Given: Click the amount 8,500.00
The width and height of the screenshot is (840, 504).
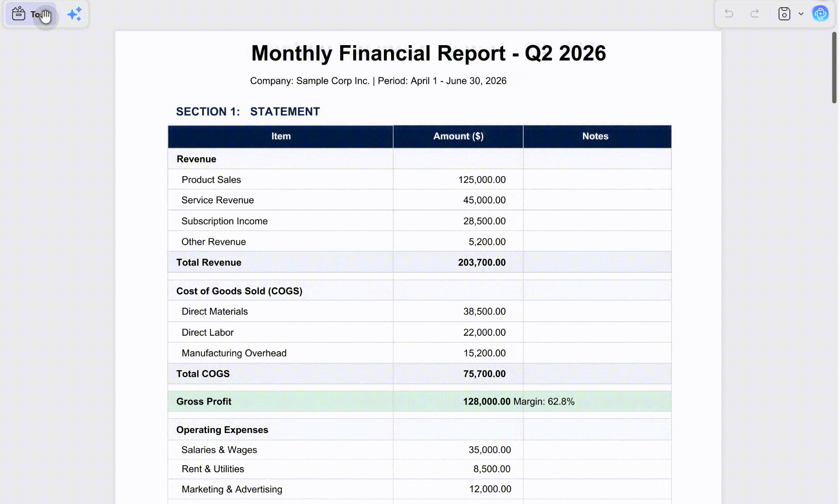Looking at the screenshot, I should [x=492, y=469].
